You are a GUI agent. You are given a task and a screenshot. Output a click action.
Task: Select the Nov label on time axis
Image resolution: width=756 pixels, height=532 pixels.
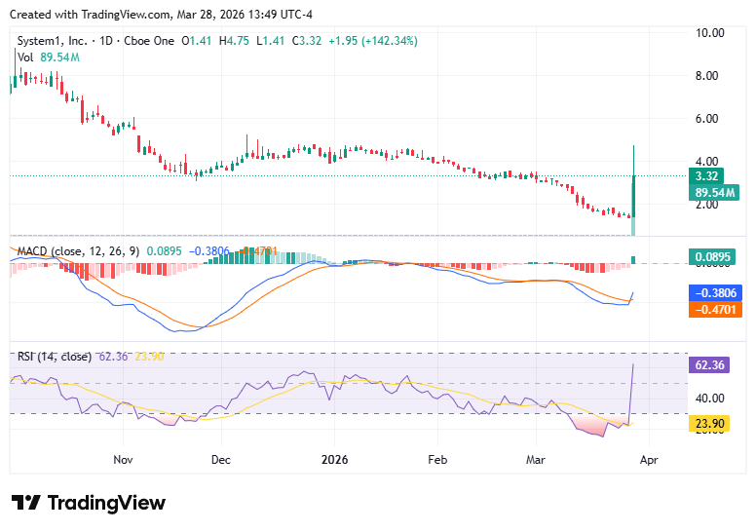(x=122, y=458)
